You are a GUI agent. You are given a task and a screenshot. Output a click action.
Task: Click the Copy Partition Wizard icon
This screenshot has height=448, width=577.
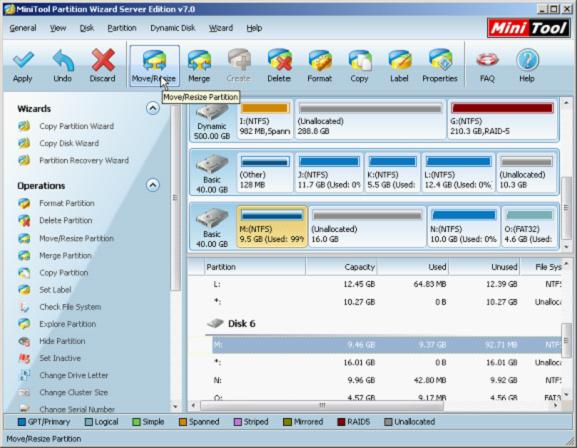tap(24, 126)
